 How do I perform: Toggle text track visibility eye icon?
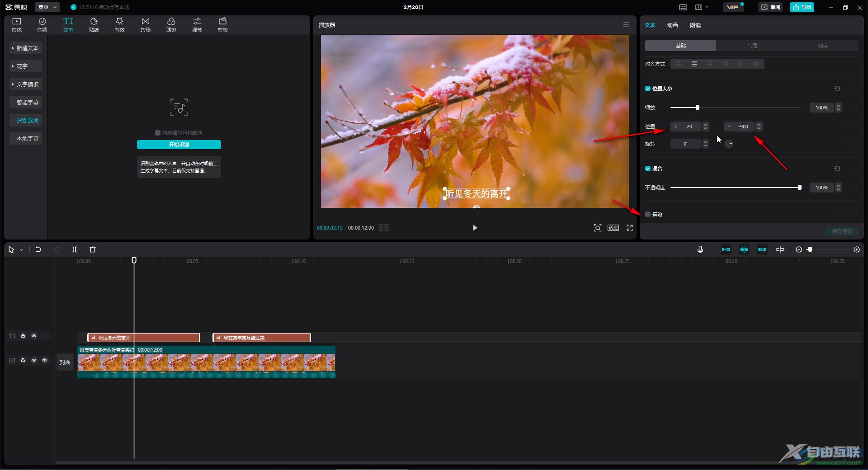34,336
